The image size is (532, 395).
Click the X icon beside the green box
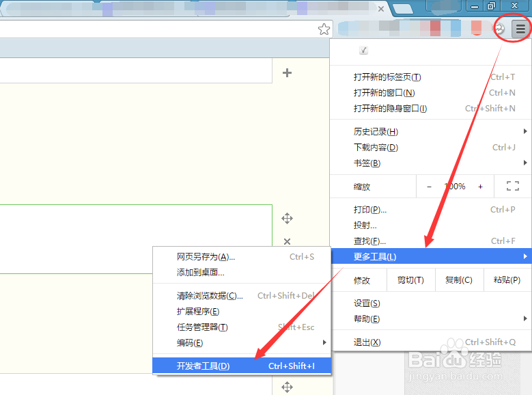287,241
